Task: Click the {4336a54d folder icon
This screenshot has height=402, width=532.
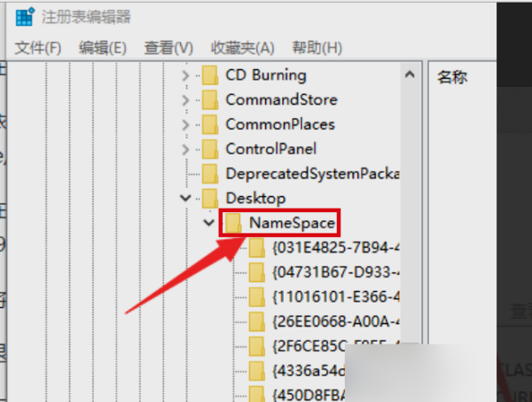Action: pos(257,370)
